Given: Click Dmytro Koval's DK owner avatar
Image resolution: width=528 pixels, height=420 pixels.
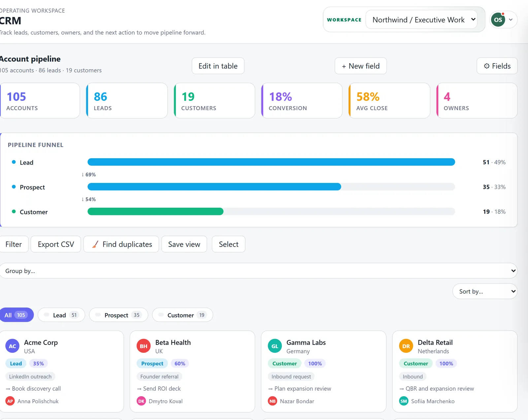Looking at the screenshot, I should coord(141,401).
